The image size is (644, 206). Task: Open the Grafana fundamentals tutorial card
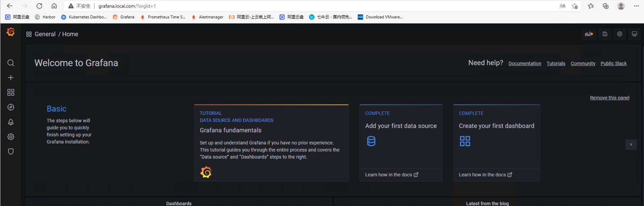(x=271, y=143)
